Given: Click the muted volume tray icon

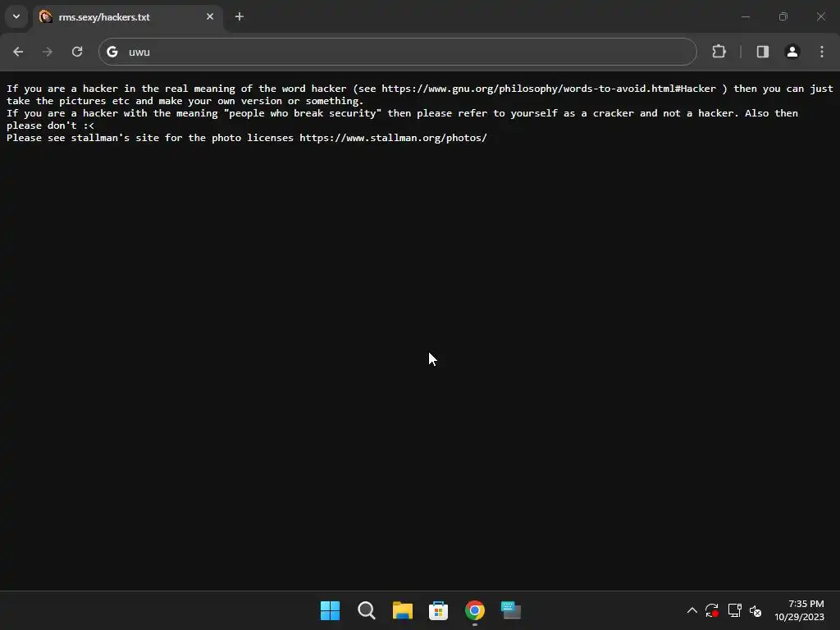Looking at the screenshot, I should pos(756,610).
